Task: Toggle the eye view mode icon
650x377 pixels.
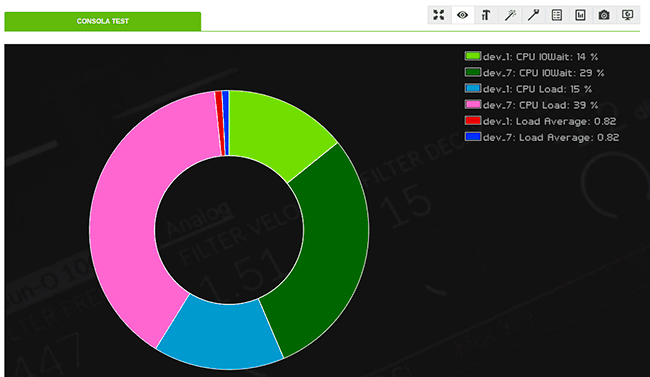Action: click(462, 15)
